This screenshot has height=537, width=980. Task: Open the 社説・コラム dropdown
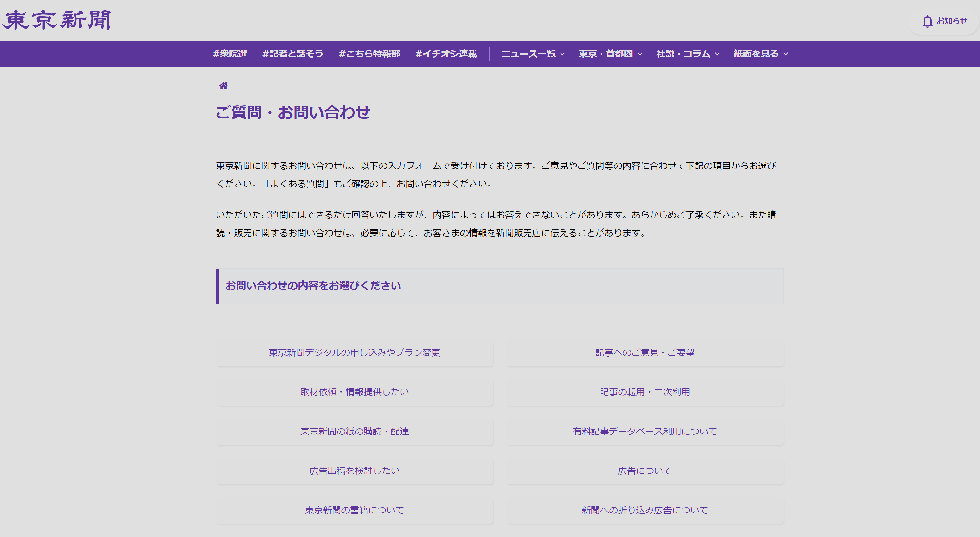pos(688,54)
